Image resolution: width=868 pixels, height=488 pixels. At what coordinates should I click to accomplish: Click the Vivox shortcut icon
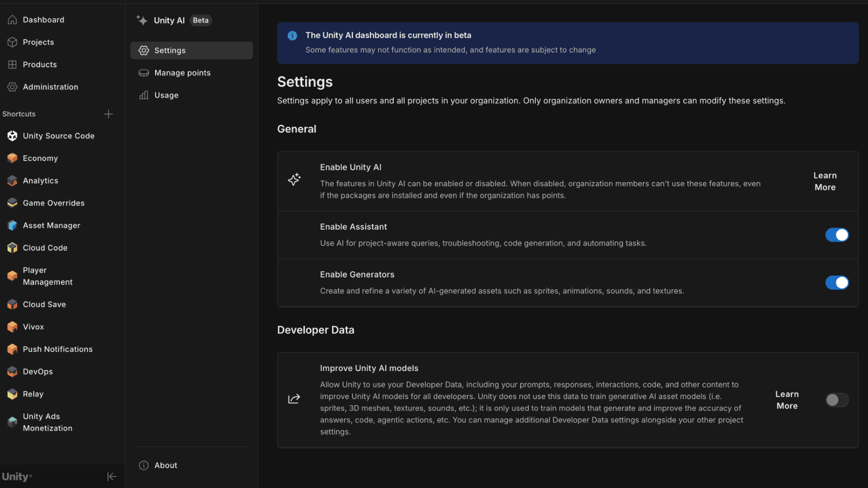tap(12, 327)
